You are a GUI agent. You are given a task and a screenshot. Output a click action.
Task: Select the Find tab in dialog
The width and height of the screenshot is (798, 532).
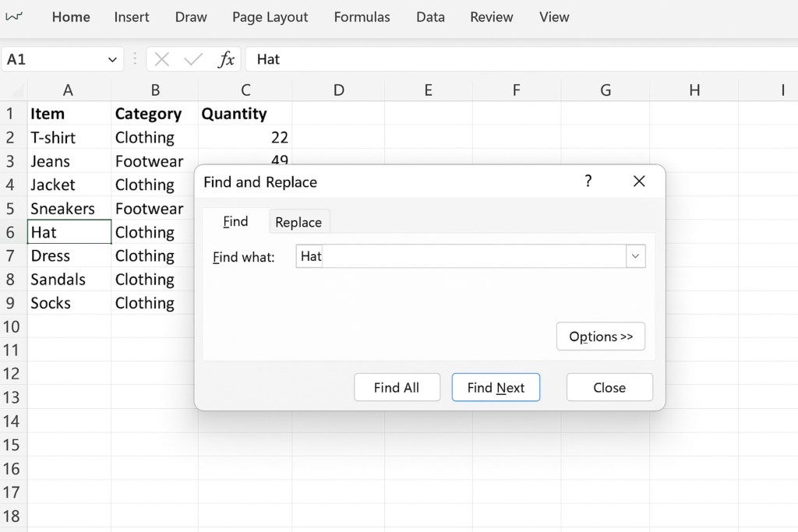(x=235, y=222)
